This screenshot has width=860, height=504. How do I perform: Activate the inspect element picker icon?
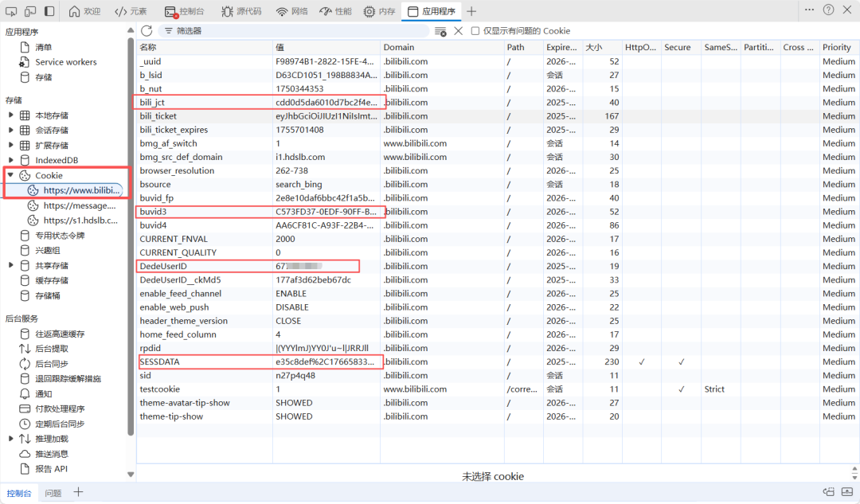coord(11,11)
